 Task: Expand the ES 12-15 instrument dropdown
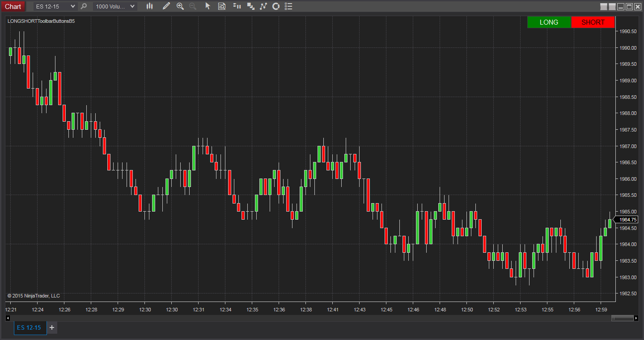56,6
